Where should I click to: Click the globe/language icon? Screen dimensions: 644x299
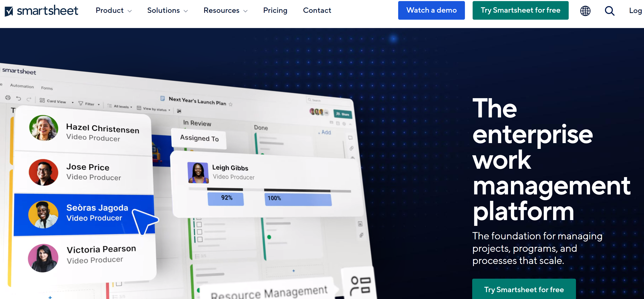[x=585, y=10]
